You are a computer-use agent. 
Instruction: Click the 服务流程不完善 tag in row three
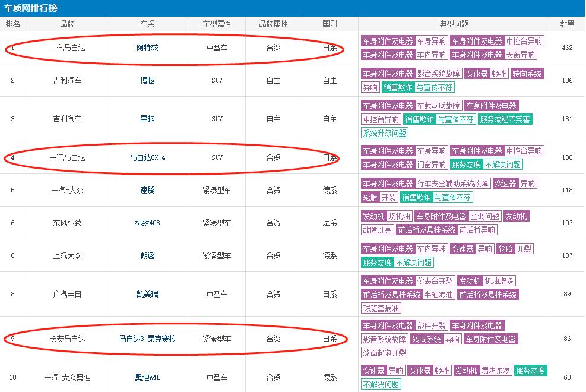pos(505,119)
